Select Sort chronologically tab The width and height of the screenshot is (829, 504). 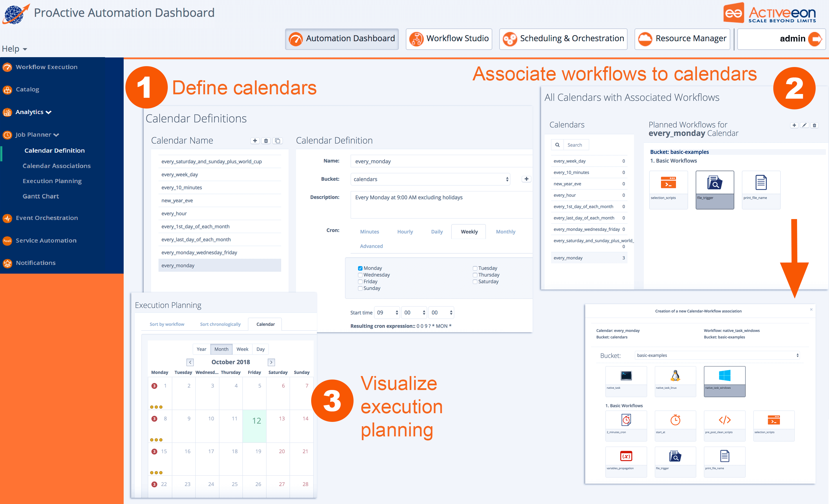tap(220, 324)
